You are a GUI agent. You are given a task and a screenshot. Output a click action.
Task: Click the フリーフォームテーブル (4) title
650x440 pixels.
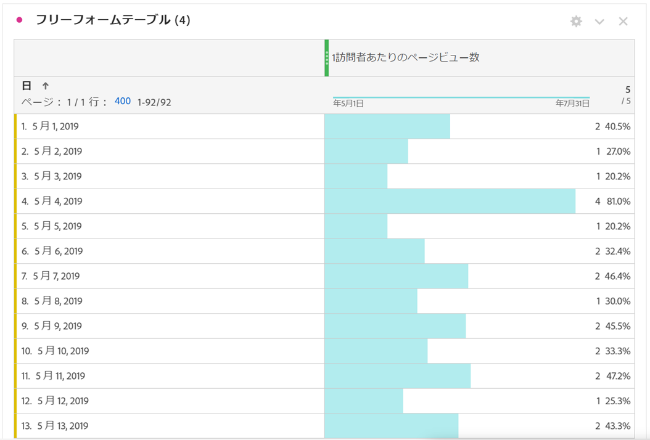(112, 21)
